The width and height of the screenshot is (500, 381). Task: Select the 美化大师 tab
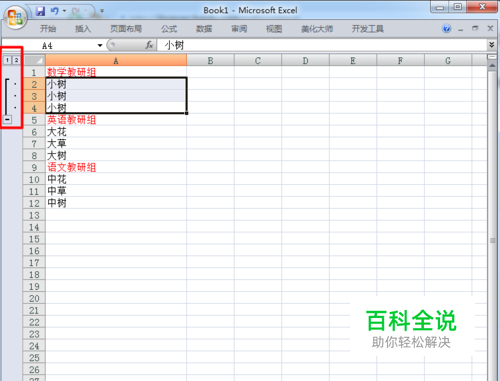(x=317, y=29)
